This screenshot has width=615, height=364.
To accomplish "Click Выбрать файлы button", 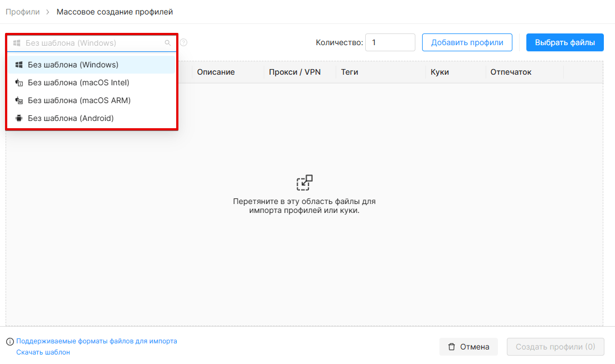I will pyautogui.click(x=565, y=42).
